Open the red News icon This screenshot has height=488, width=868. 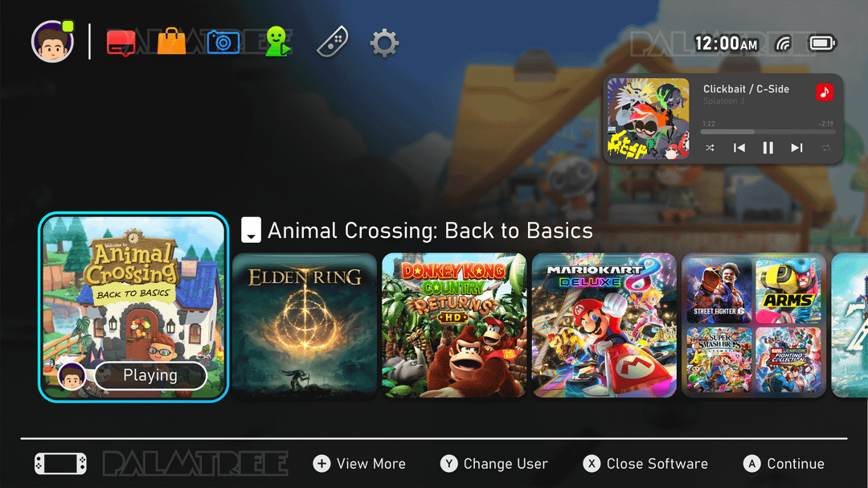pos(121,43)
